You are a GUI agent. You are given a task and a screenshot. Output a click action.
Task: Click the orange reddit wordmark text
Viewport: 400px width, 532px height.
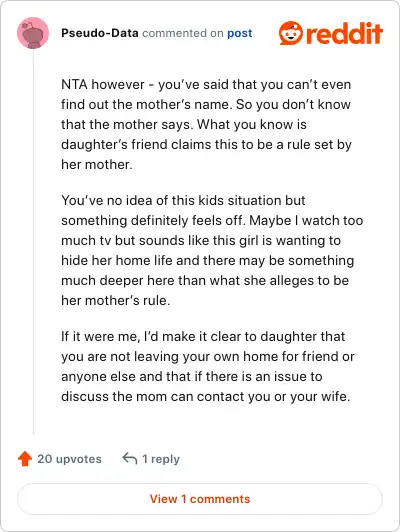point(344,33)
